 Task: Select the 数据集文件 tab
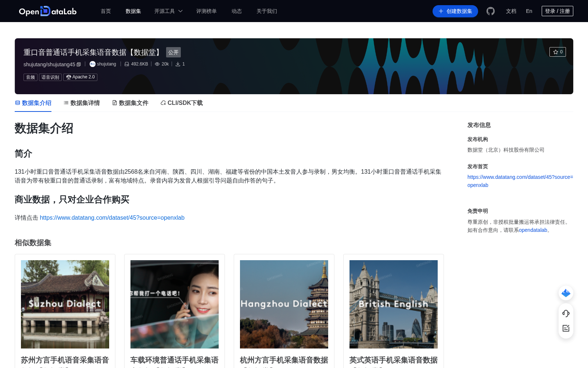130,103
